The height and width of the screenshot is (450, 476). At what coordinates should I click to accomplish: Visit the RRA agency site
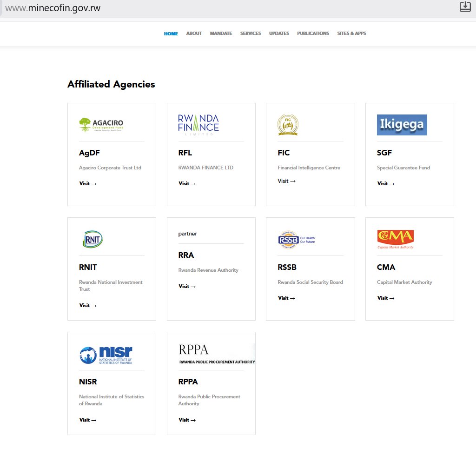pyautogui.click(x=187, y=286)
